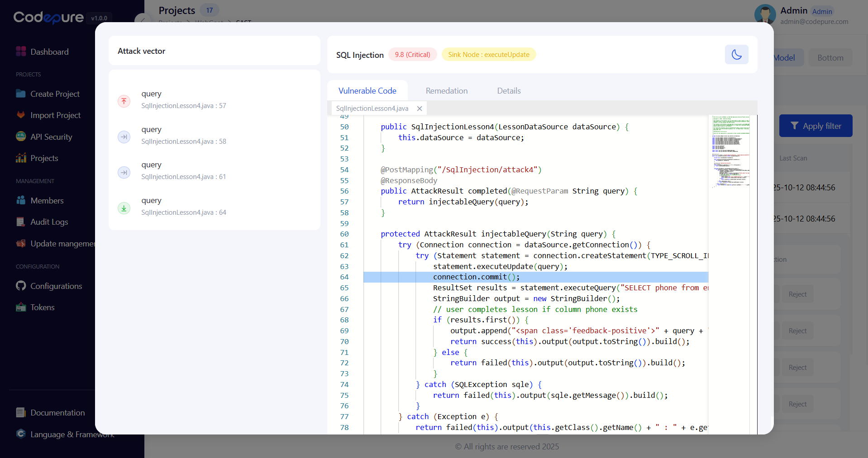Click the green sink icon for line 64

pyautogui.click(x=124, y=208)
